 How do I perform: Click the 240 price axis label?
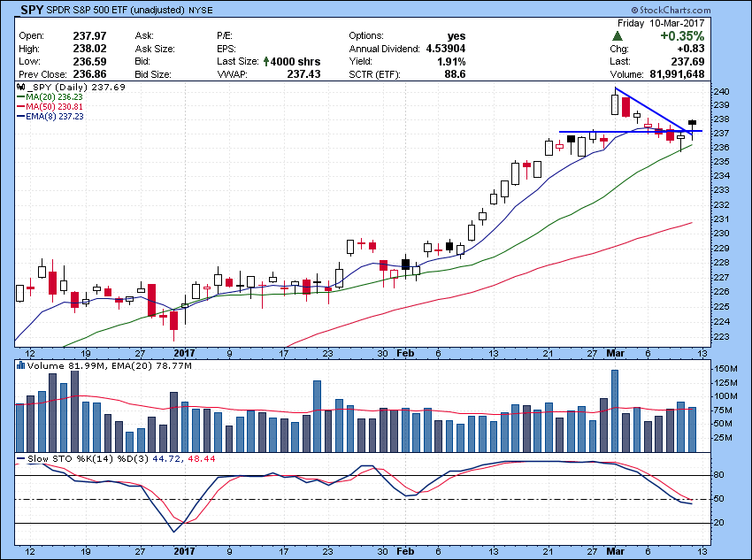(x=722, y=92)
